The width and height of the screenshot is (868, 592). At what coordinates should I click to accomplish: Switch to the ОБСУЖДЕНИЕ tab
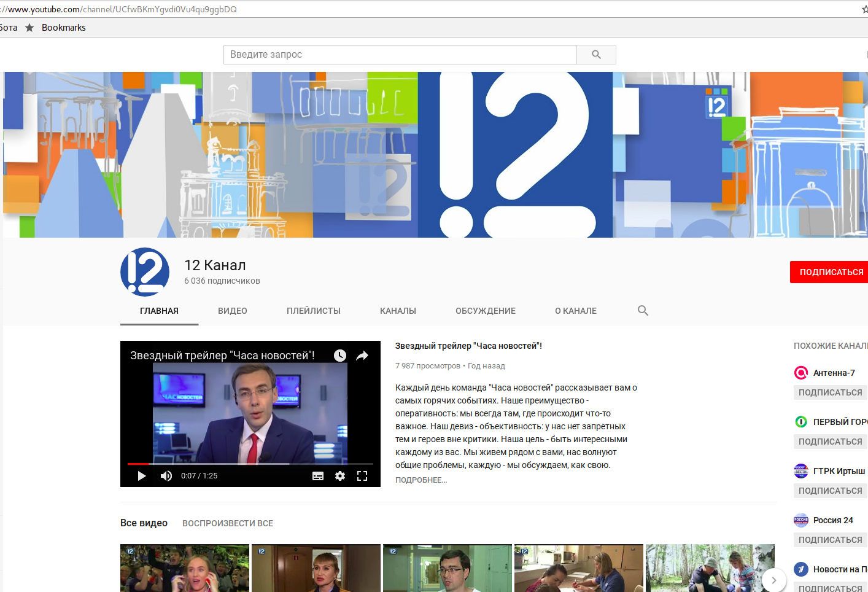point(486,311)
